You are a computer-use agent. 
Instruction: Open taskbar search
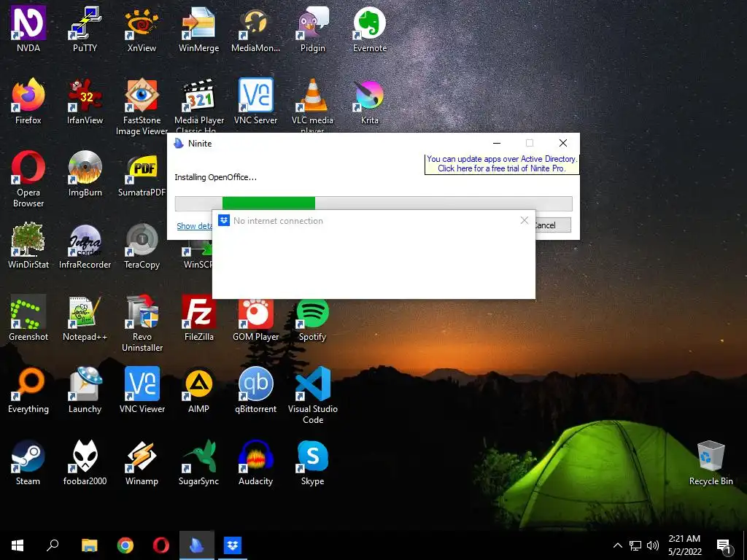click(x=53, y=545)
